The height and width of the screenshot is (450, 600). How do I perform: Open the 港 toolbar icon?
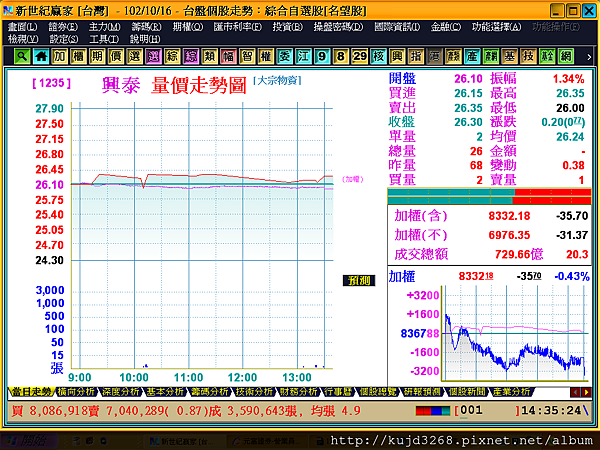[435, 57]
